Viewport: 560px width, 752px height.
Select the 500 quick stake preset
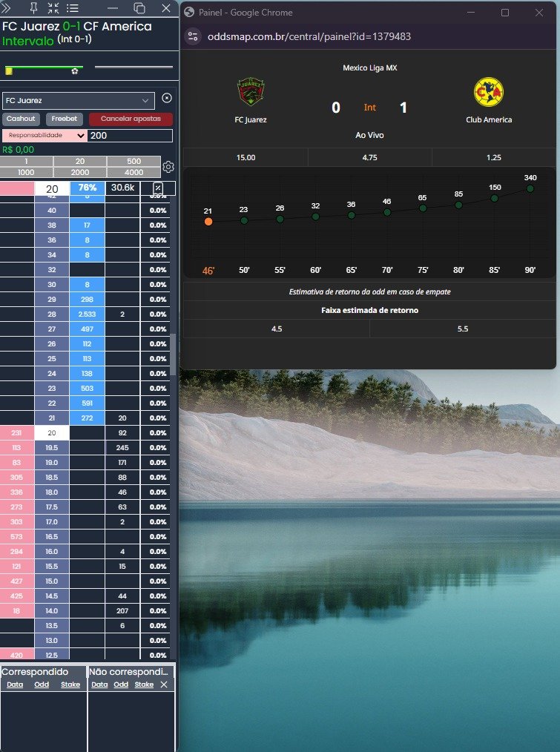[x=134, y=161]
